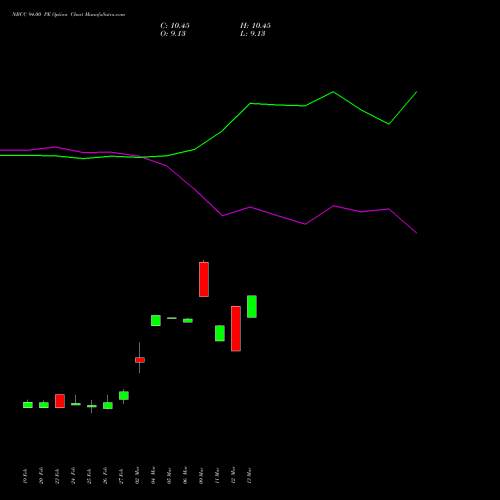
Task: Click the last green candle above 13 Mar
Action: (x=252, y=306)
